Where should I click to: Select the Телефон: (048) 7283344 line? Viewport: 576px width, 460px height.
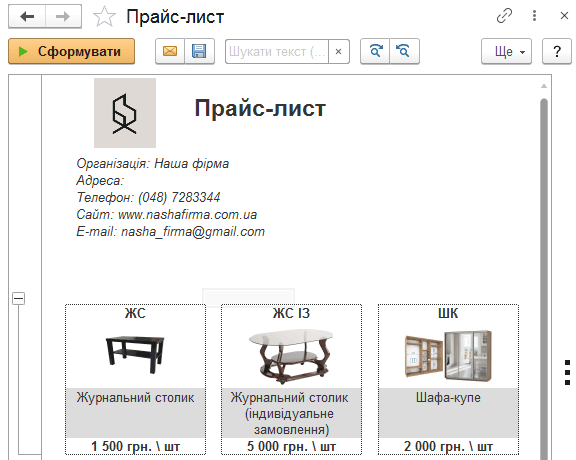148,197
